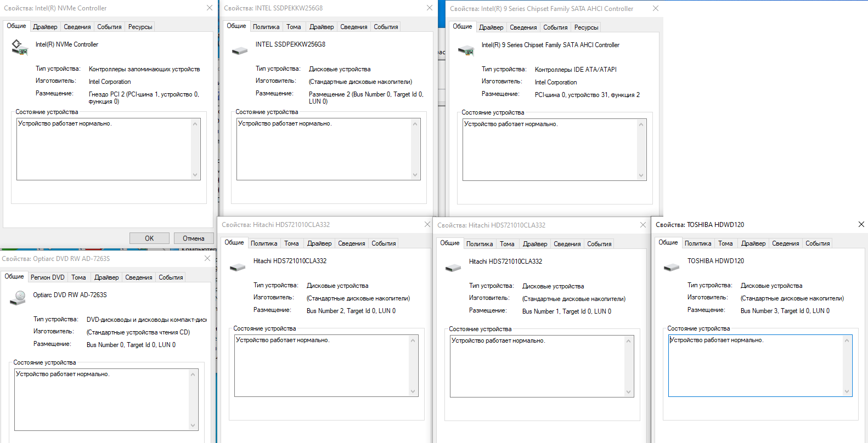The width and height of the screenshot is (868, 443).
Task: Open Политика tab in INTEL SSDPEKKW256G8 window
Action: [x=266, y=27]
